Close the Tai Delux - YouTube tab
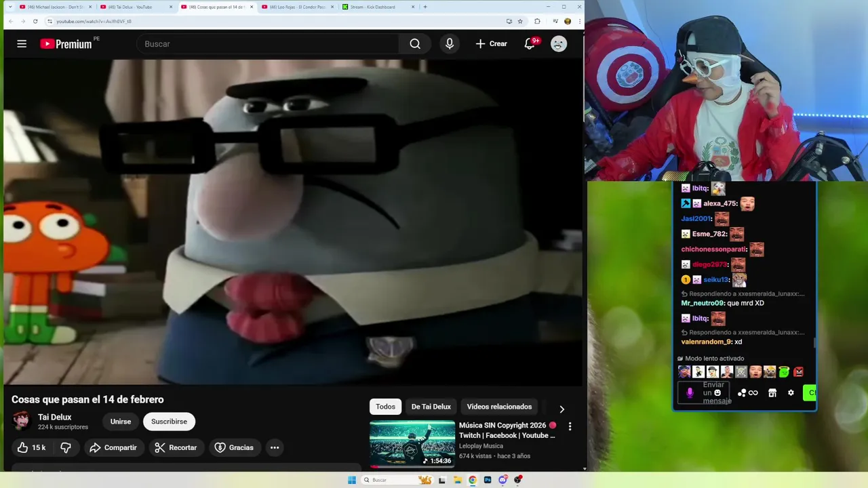The width and height of the screenshot is (868, 488). (x=171, y=7)
